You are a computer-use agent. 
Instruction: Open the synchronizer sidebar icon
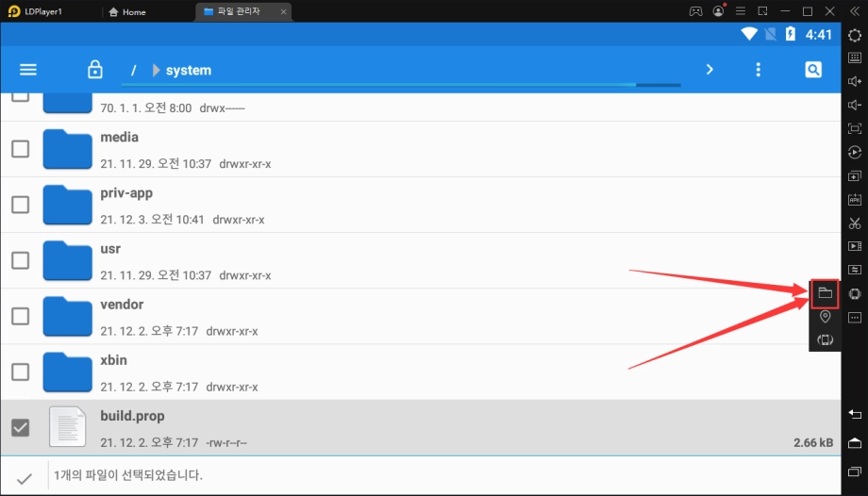tap(855, 270)
